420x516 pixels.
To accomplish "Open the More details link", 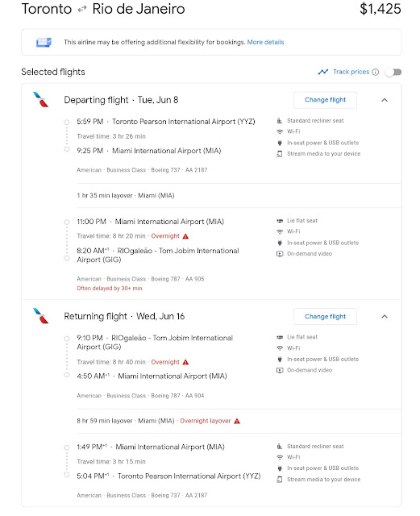I will click(x=265, y=42).
